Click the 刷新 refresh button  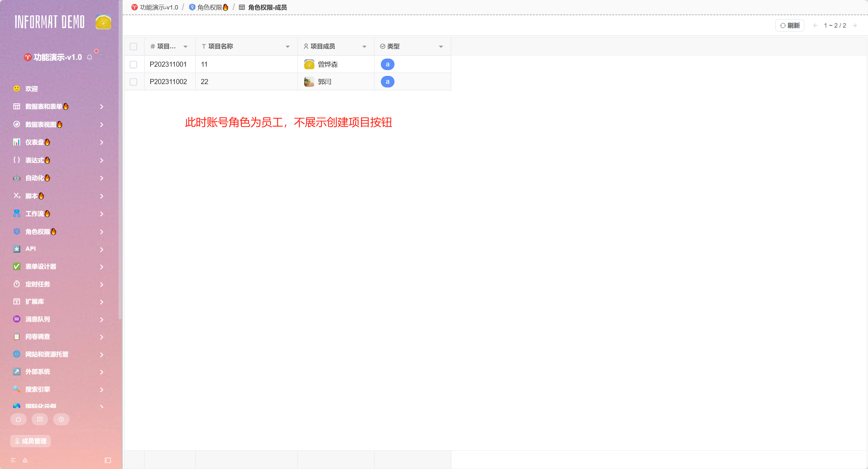pos(790,26)
